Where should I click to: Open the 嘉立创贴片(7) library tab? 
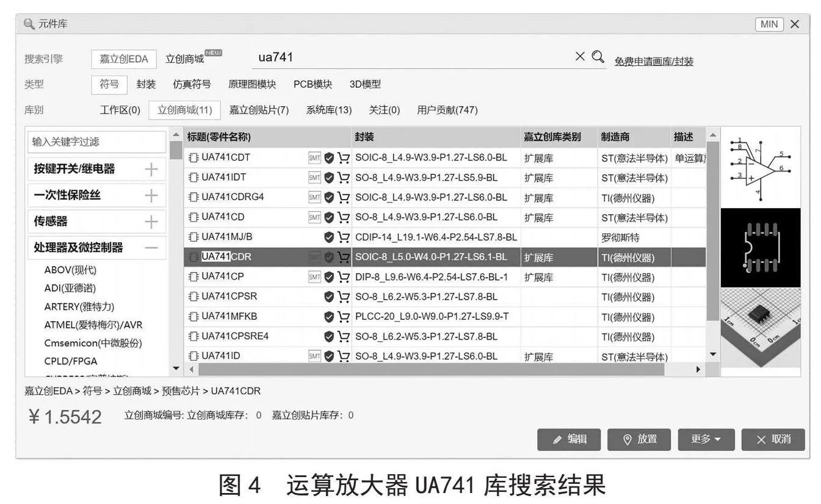[259, 110]
